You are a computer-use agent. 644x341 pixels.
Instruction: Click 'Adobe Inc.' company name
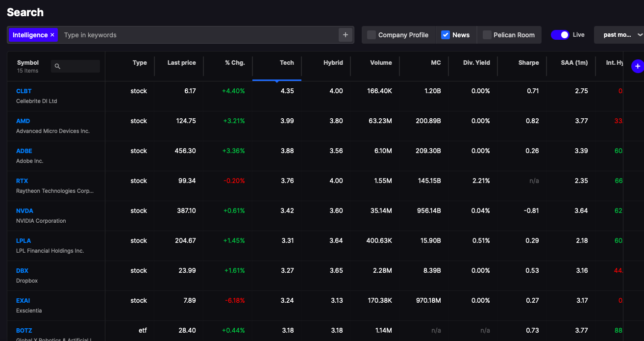[30, 161]
